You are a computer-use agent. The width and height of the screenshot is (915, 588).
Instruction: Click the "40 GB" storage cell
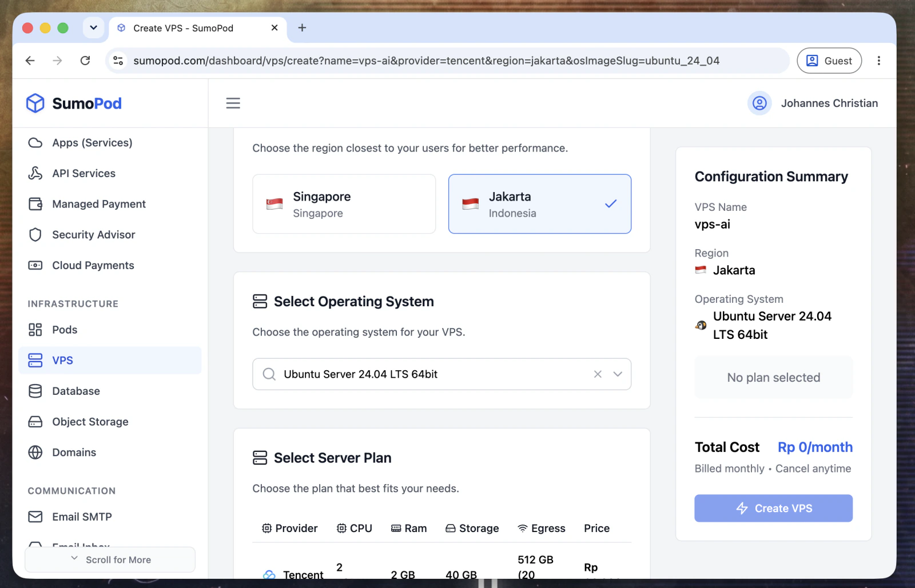point(461,574)
